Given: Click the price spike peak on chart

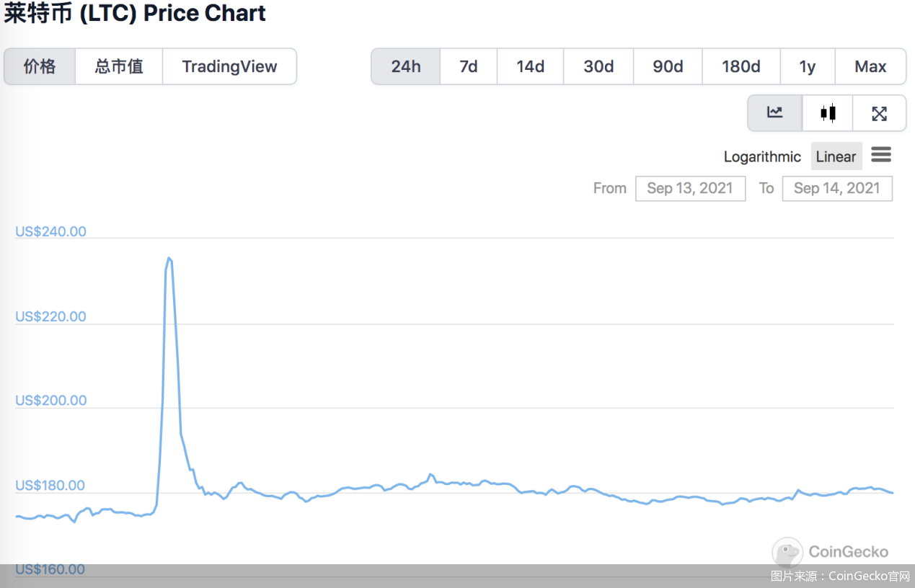Looking at the screenshot, I should pos(169,258).
